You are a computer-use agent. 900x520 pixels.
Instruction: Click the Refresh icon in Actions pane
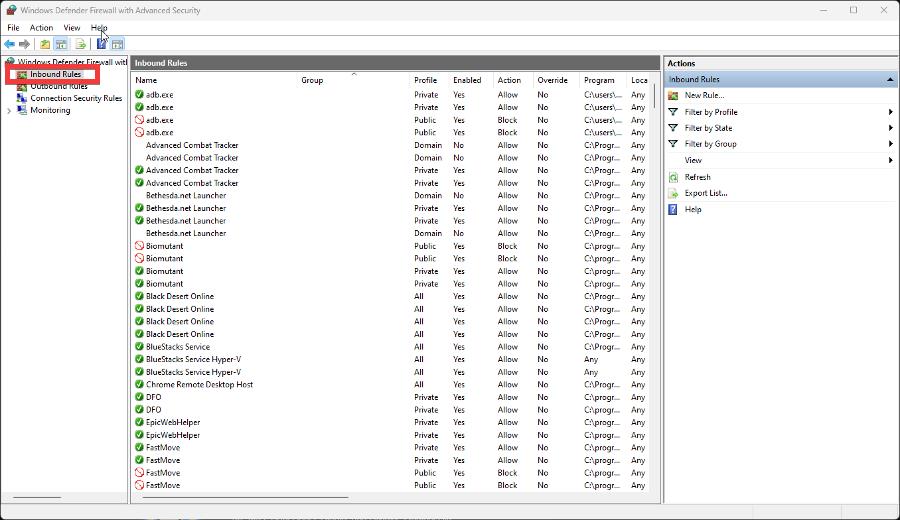pyautogui.click(x=674, y=177)
